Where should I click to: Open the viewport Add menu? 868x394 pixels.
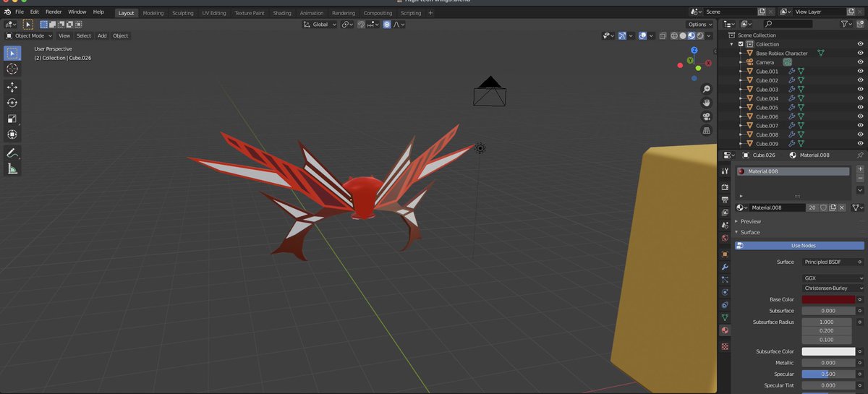102,35
